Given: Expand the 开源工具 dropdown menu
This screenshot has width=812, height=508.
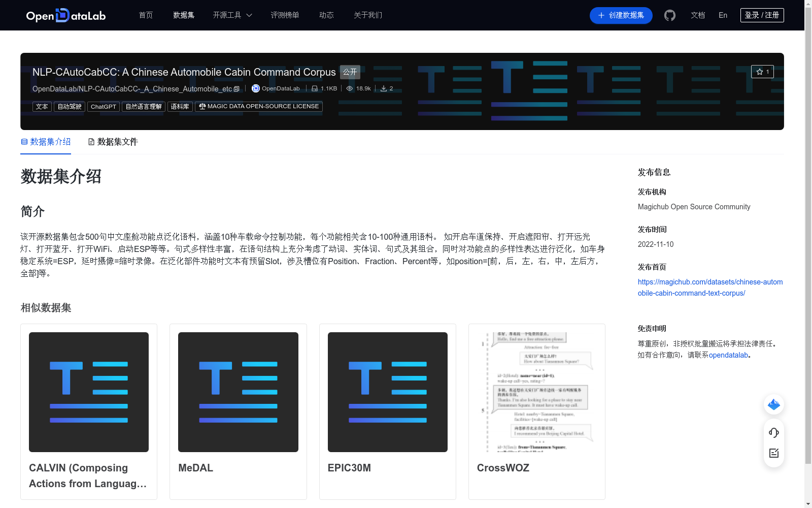Looking at the screenshot, I should coord(232,15).
